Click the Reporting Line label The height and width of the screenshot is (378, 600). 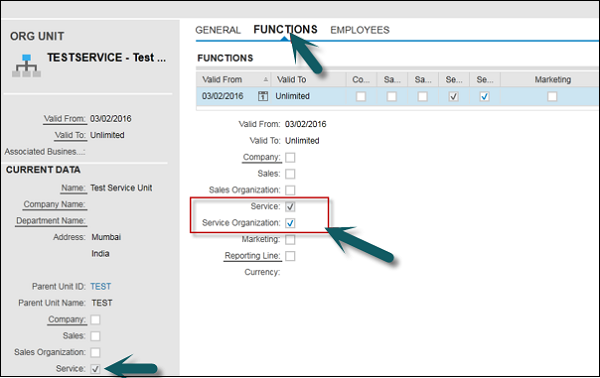[x=252, y=256]
